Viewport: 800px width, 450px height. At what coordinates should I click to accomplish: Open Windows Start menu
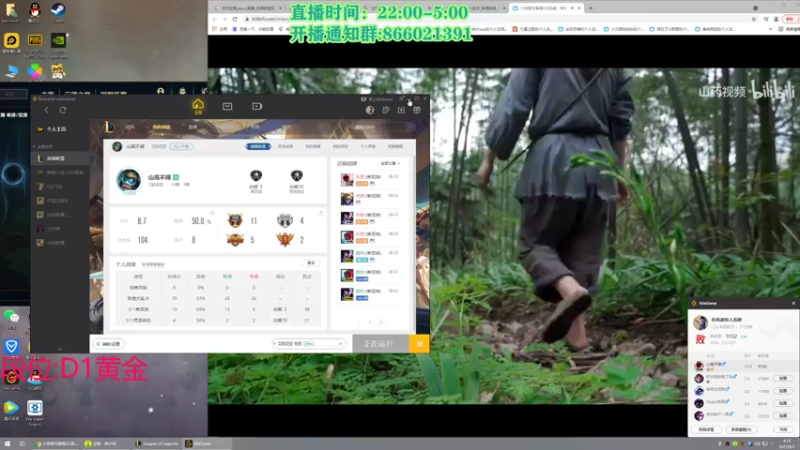[7, 444]
